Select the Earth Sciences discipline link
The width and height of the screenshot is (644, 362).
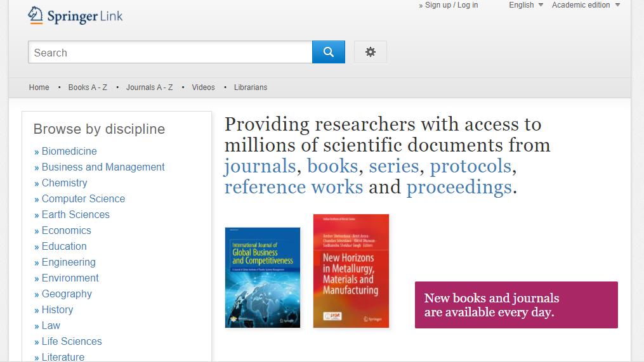tap(76, 215)
